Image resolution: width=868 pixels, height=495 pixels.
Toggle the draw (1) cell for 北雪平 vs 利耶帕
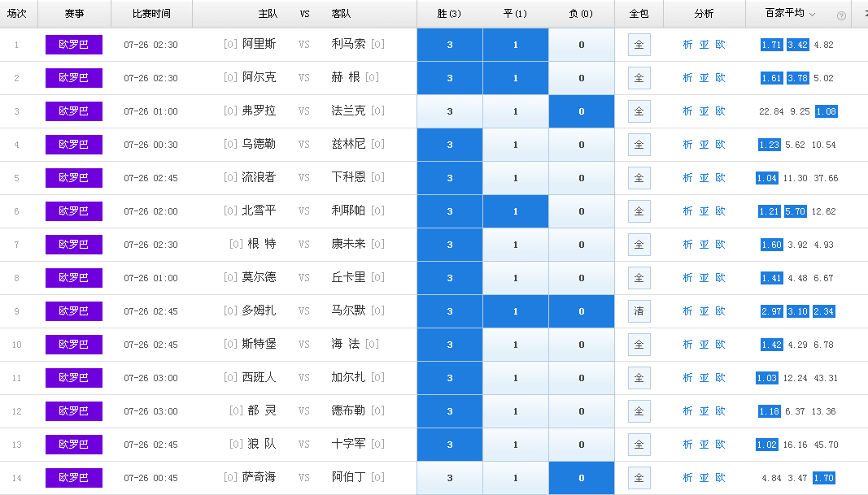point(515,211)
